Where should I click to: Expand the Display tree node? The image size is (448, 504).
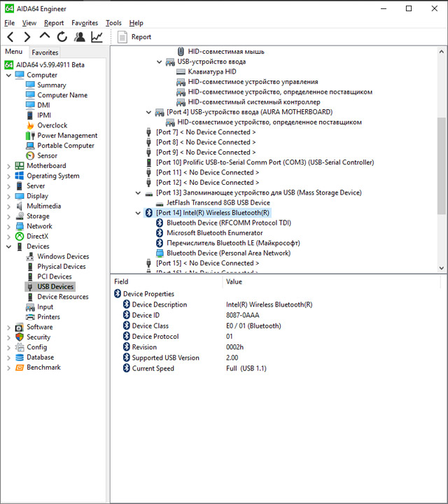tap(8, 196)
